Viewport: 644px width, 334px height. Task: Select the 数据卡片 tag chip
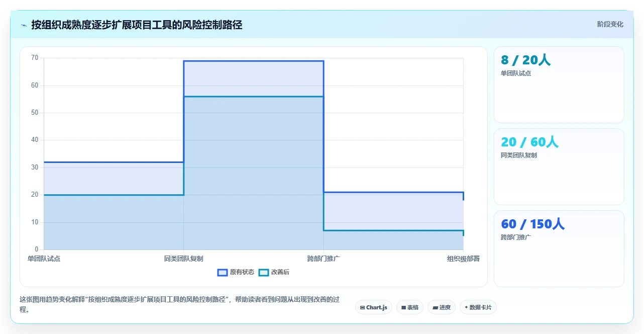478,307
